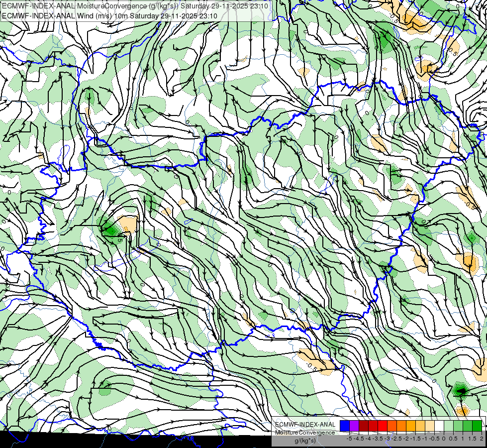
Task: Pick the pale peach swatch between -1 and -0.5
Action: [x=430, y=426]
